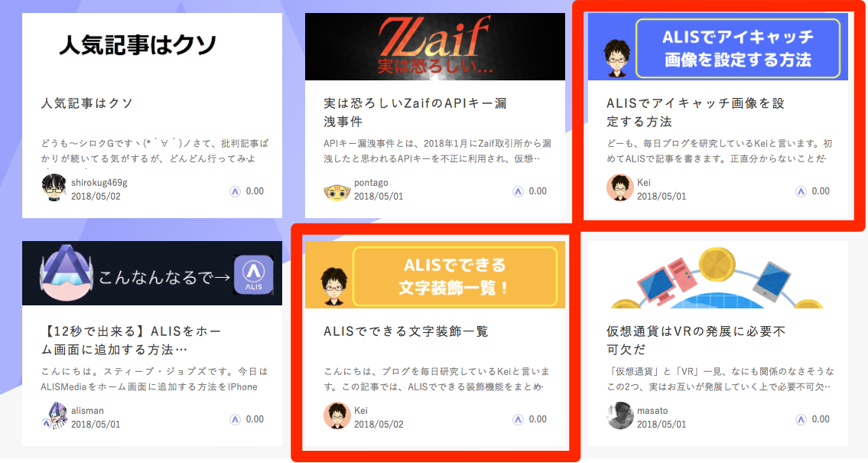Open article 実は恐ろしいZaifのAPIキー漏洩事件
The height and width of the screenshot is (463, 868).
pos(415,112)
